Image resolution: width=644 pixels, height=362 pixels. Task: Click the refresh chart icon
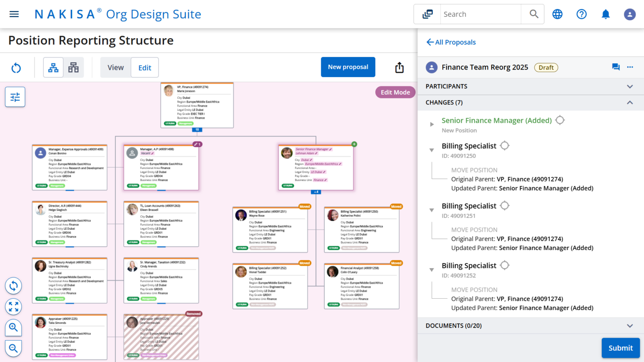pyautogui.click(x=16, y=67)
